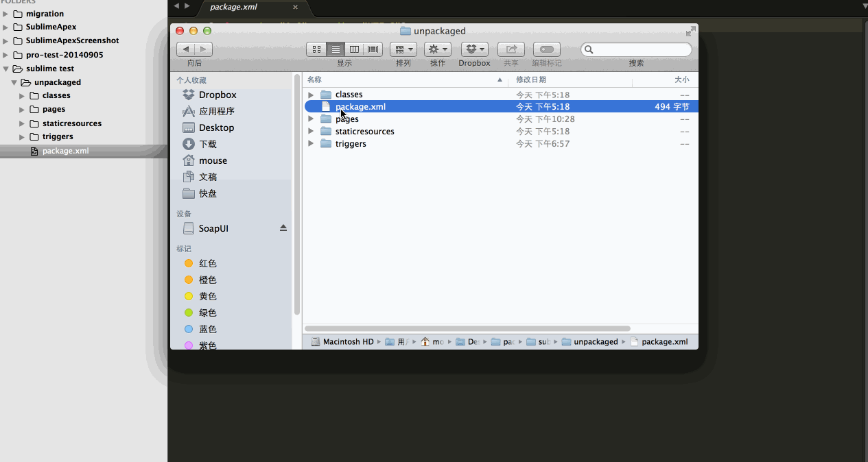Image resolution: width=868 pixels, height=462 pixels.
Task: Eject the SoapUI volume
Action: [x=283, y=228]
